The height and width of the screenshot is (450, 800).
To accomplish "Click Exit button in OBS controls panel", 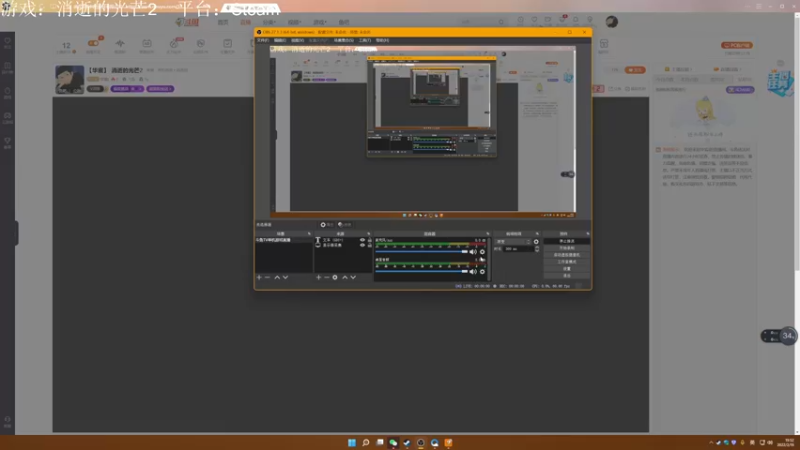I will (x=567, y=276).
